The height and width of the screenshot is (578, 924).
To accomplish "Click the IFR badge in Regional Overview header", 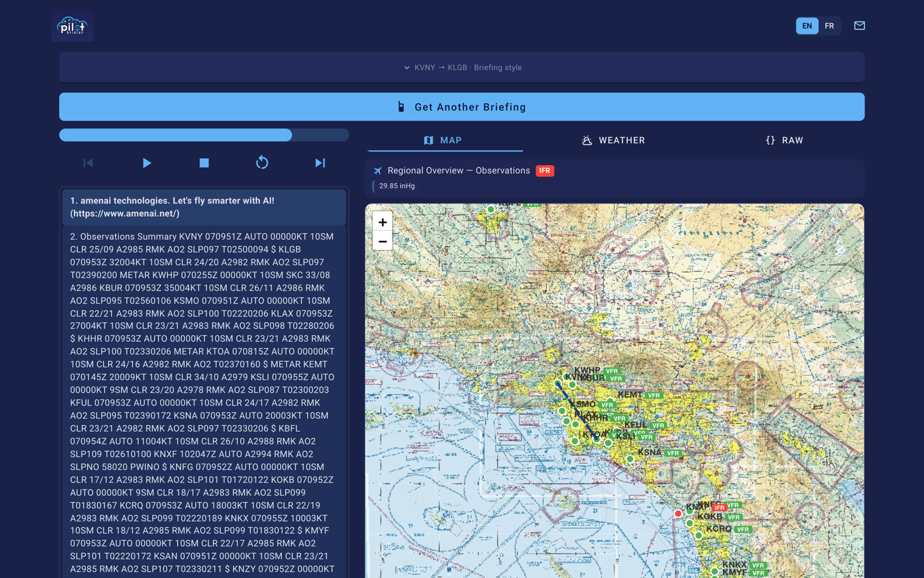I will [545, 171].
